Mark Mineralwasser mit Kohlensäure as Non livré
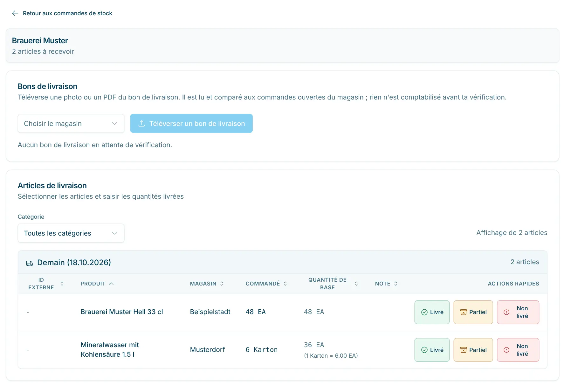 coord(518,350)
